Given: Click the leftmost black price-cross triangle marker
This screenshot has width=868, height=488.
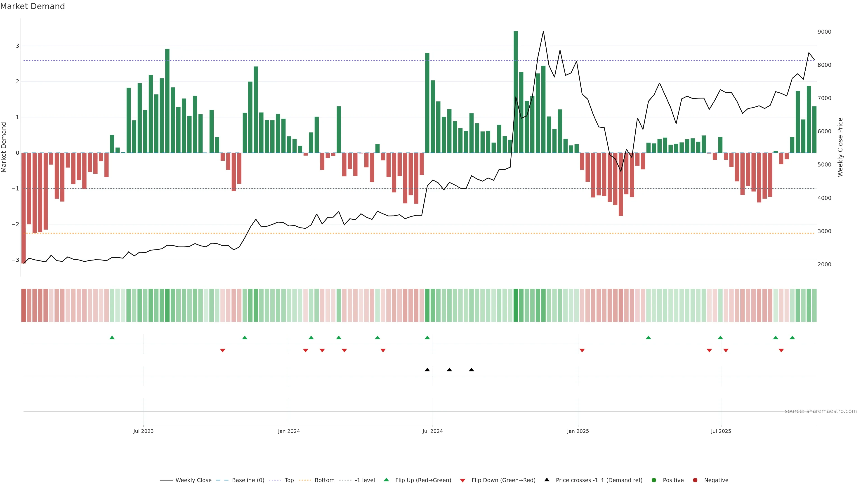Looking at the screenshot, I should (427, 369).
